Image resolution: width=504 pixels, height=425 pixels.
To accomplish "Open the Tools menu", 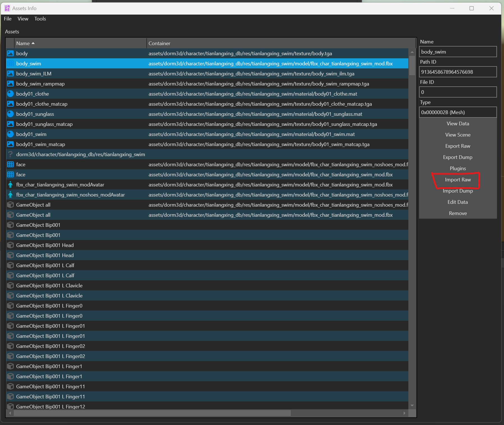I will (40, 19).
